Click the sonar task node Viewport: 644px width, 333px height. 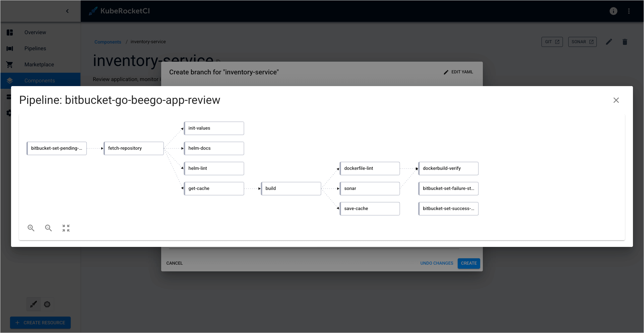point(370,189)
